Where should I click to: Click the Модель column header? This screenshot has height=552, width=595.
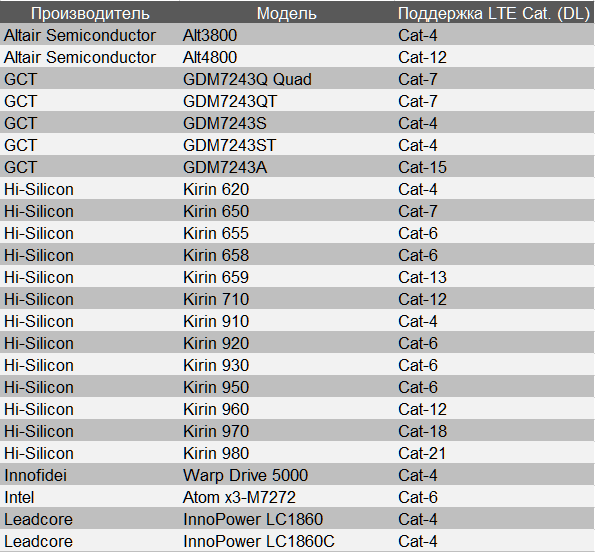pyautogui.click(x=286, y=14)
